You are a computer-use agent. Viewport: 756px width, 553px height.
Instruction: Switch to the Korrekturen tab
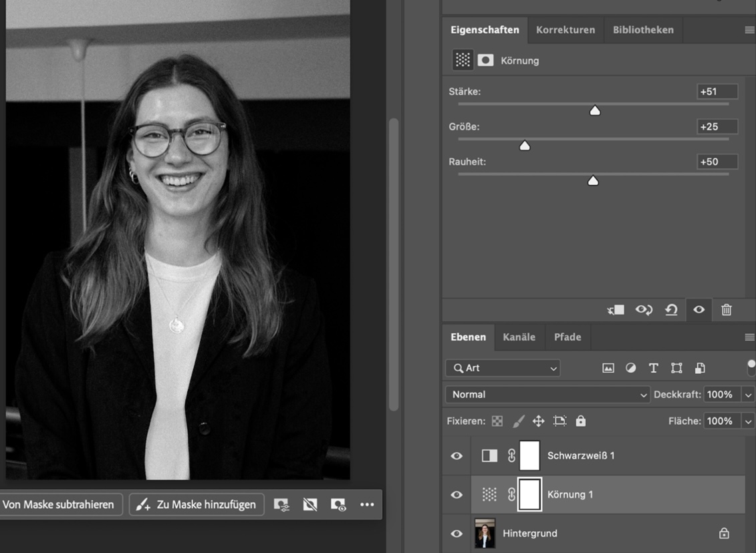[x=565, y=29]
